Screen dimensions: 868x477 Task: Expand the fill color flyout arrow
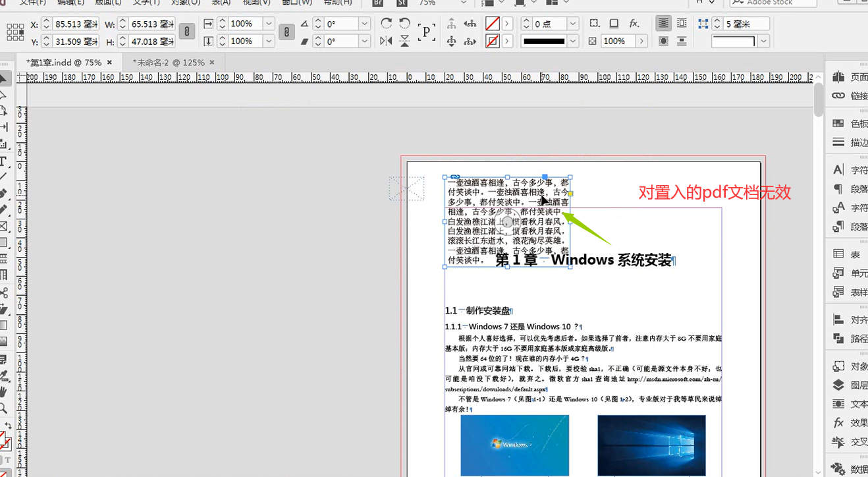tap(508, 24)
